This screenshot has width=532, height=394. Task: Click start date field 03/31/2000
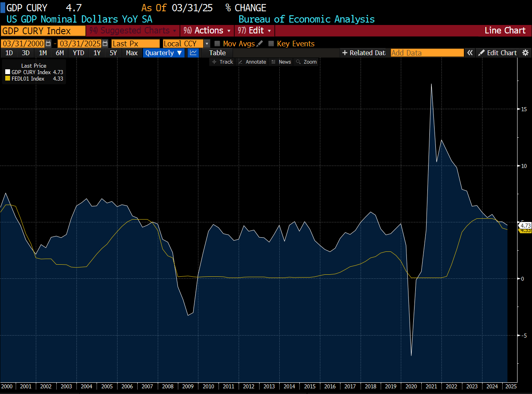[x=23, y=44]
